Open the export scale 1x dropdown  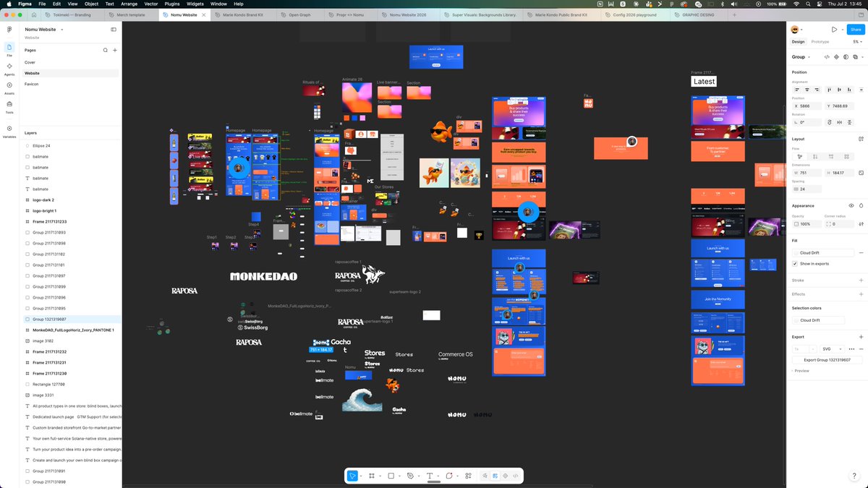804,348
